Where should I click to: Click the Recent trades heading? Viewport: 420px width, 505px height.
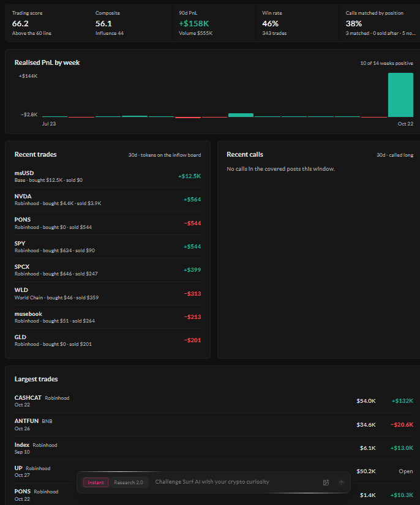tap(36, 154)
